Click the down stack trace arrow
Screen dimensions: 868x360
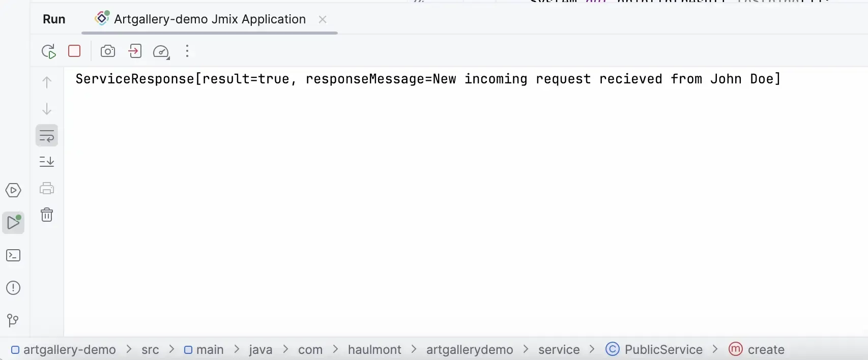tap(47, 109)
